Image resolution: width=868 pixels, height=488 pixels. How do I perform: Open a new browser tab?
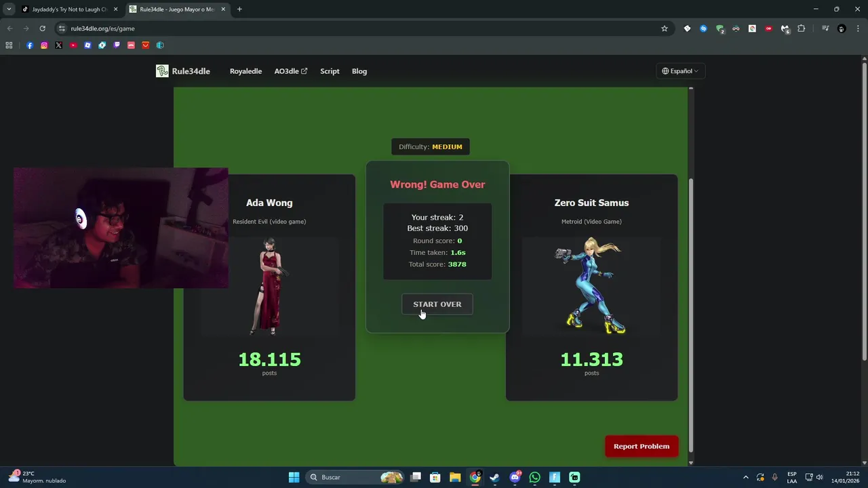pos(239,9)
